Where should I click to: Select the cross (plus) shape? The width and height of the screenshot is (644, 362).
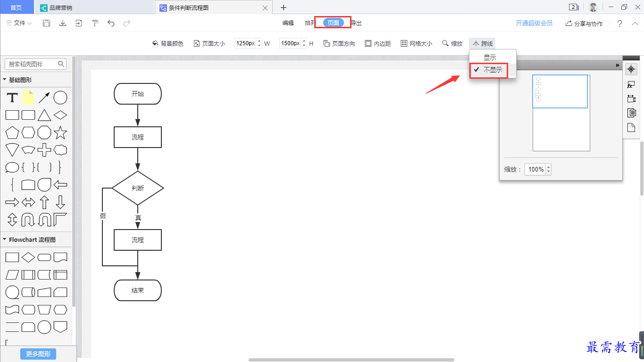pyautogui.click(x=44, y=150)
